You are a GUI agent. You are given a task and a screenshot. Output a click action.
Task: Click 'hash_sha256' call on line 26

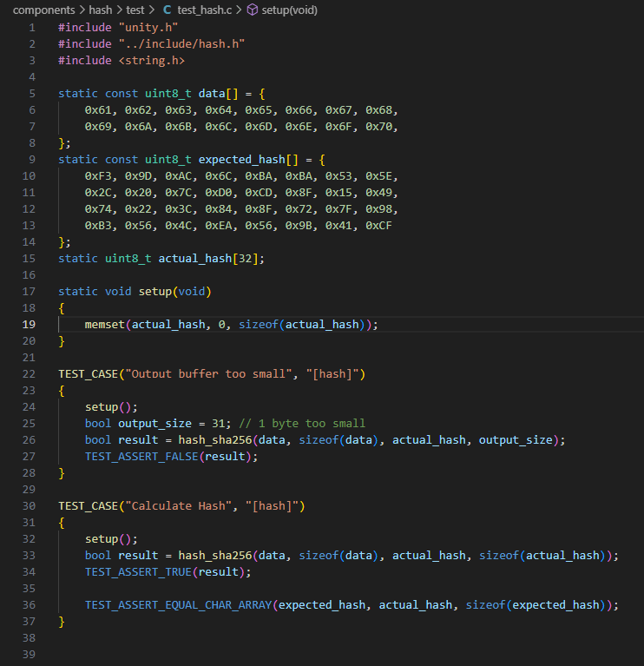(x=214, y=440)
